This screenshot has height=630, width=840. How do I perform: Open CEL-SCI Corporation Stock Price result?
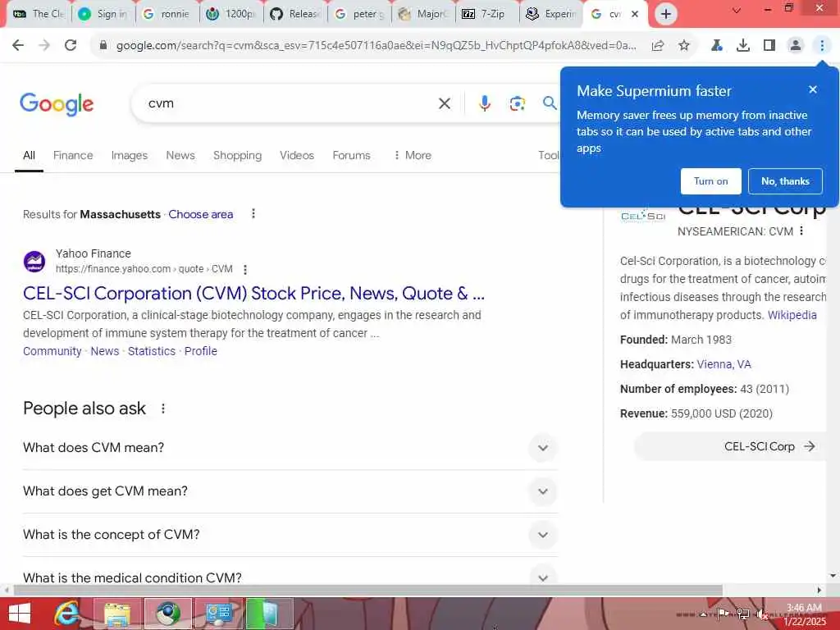253,294
